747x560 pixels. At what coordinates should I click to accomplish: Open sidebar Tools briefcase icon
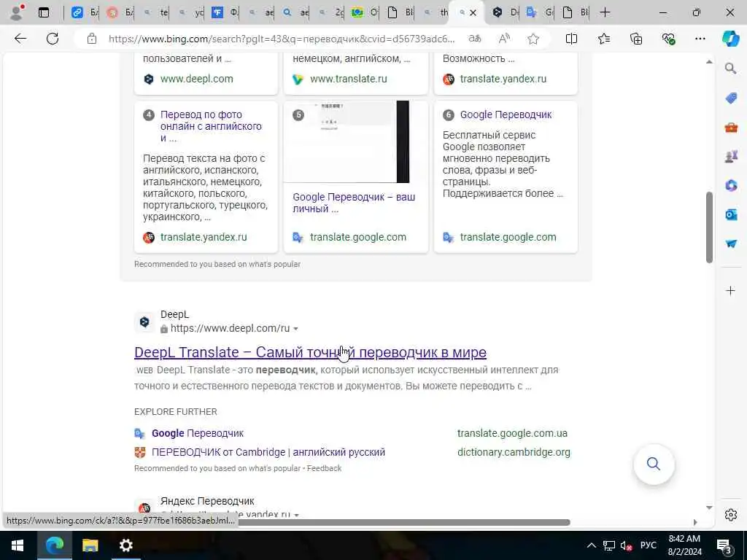point(731,127)
